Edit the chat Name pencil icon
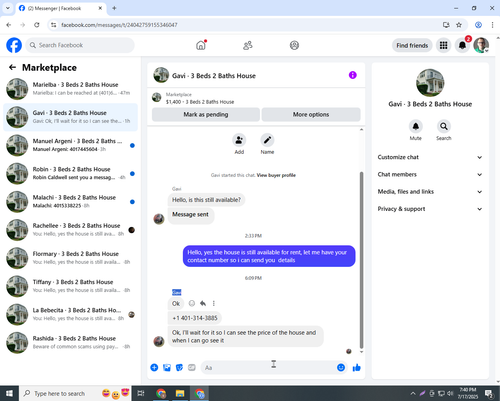This screenshot has height=401, width=500. pyautogui.click(x=267, y=140)
